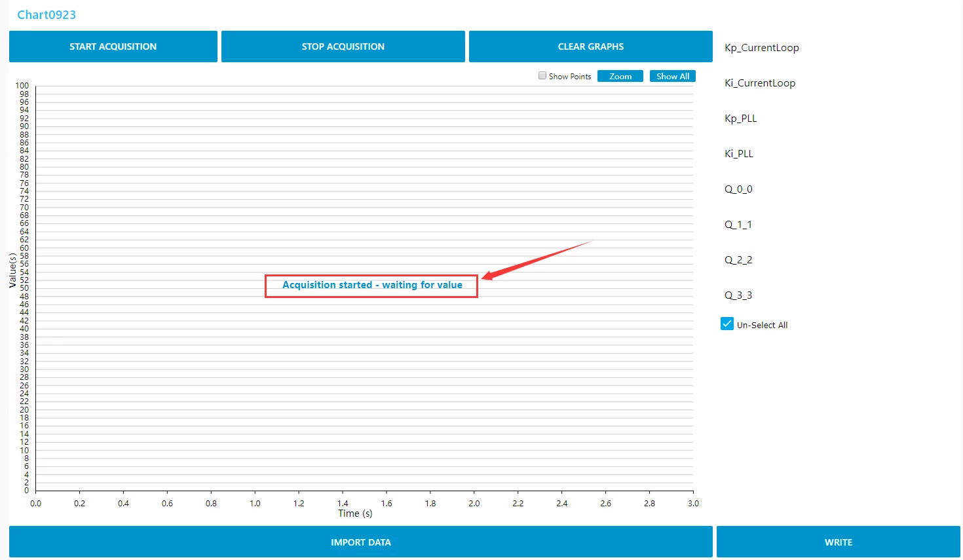Select the Q_3_3 variable entry
Screen dimensions: 963x560
738,295
